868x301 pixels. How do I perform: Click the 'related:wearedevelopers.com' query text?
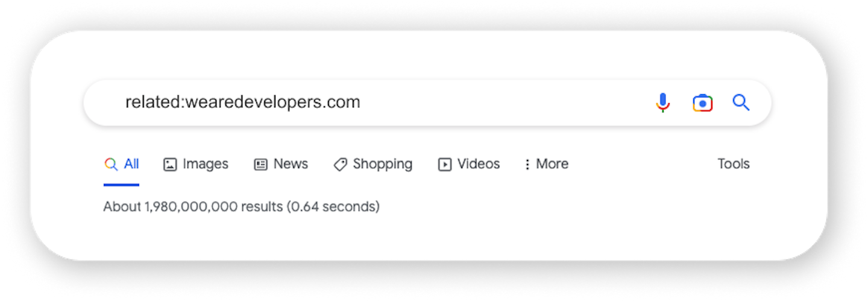click(243, 102)
